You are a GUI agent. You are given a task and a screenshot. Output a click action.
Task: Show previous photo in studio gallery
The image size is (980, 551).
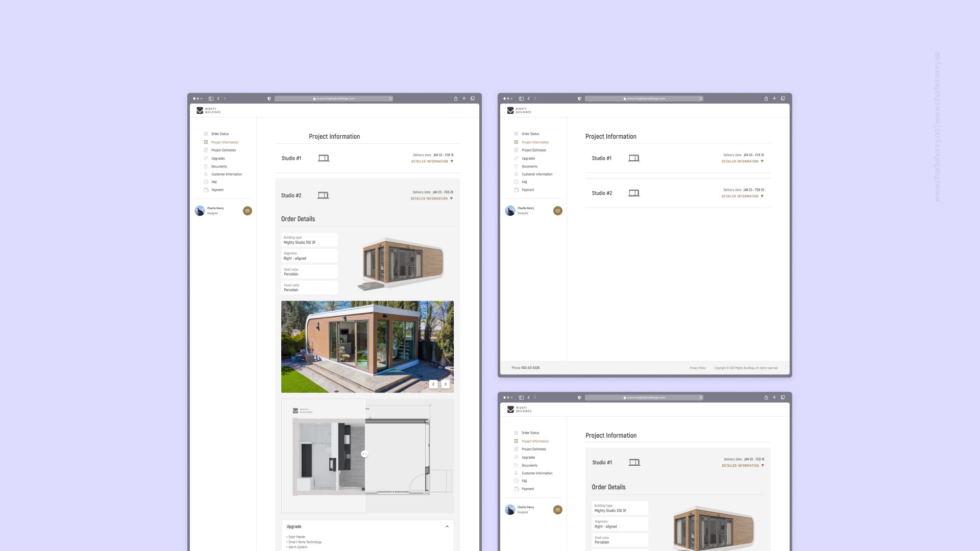(433, 384)
